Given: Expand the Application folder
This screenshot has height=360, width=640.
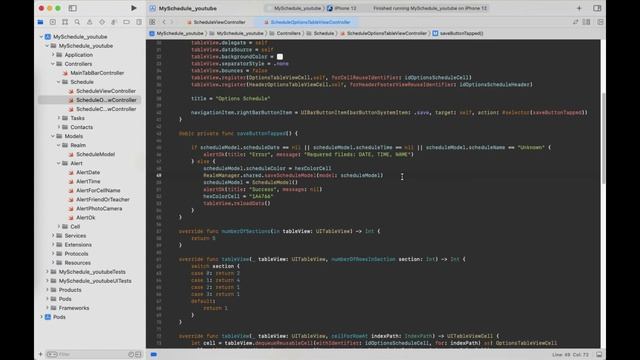Looking at the screenshot, I should click(53, 55).
